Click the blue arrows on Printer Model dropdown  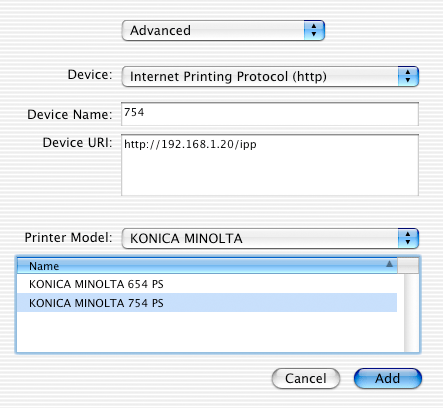tap(408, 238)
